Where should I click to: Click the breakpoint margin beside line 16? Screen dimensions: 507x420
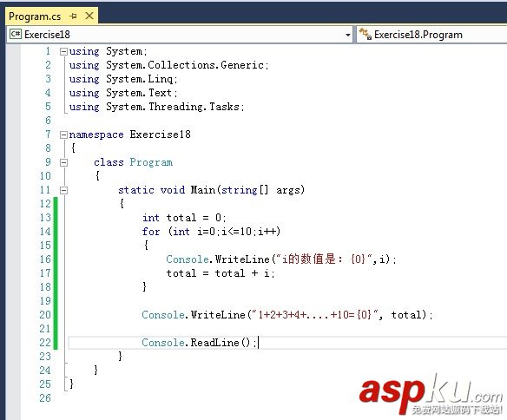(x=13, y=259)
